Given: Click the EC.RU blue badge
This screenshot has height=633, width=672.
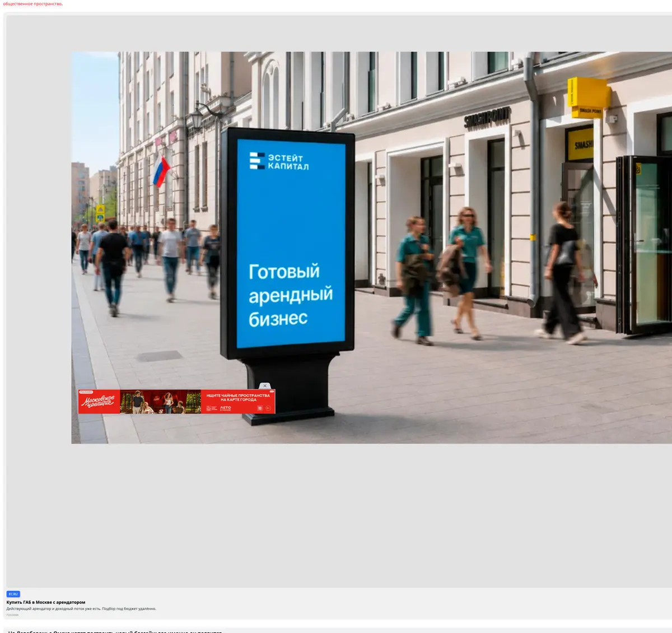Looking at the screenshot, I should 13,594.
